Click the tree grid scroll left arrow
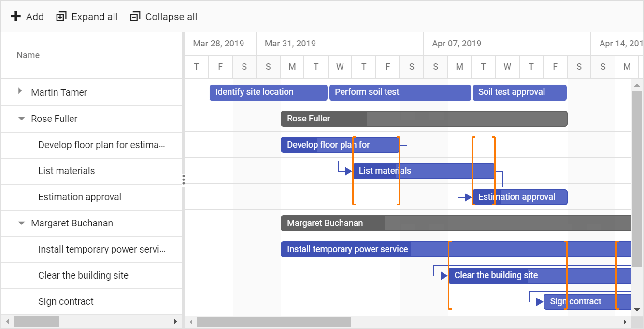The image size is (644, 329). 7,322
